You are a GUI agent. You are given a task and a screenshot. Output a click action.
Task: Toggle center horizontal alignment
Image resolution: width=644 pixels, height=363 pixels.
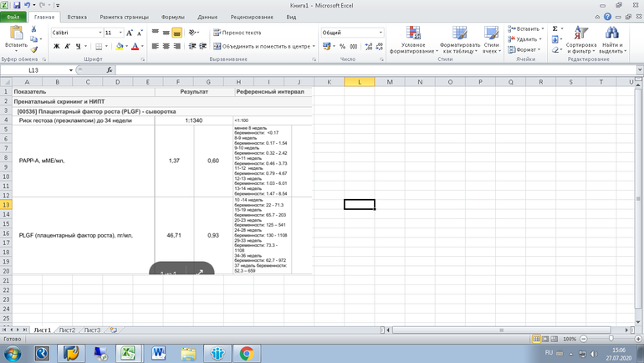(x=166, y=47)
